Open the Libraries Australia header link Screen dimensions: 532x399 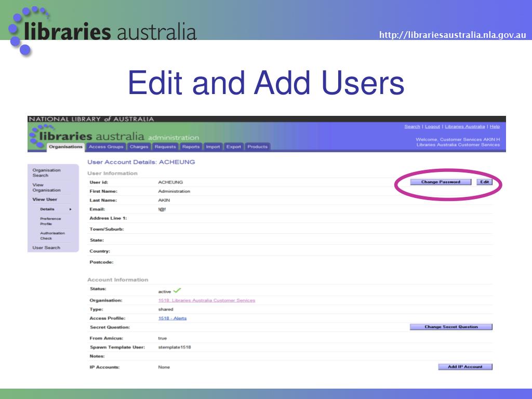coord(465,127)
